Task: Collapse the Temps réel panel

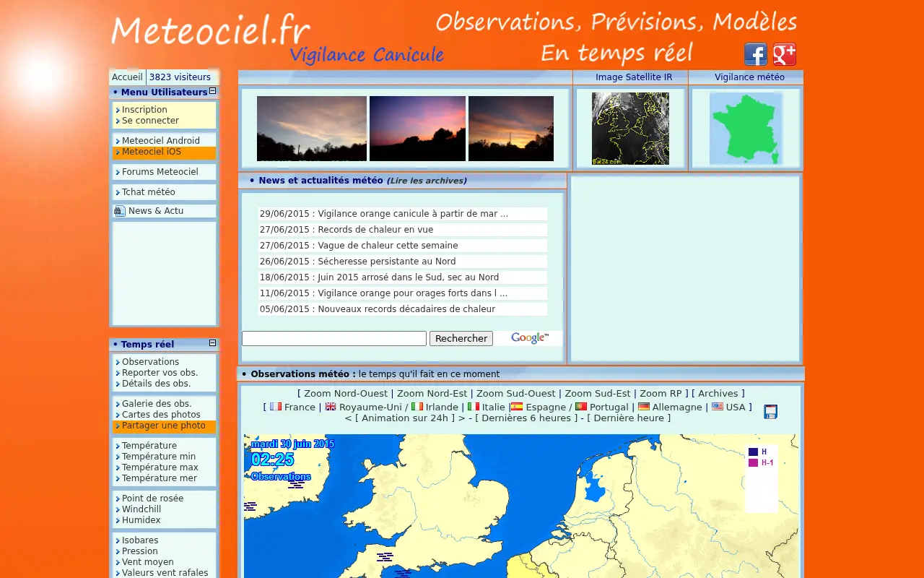Action: click(213, 343)
